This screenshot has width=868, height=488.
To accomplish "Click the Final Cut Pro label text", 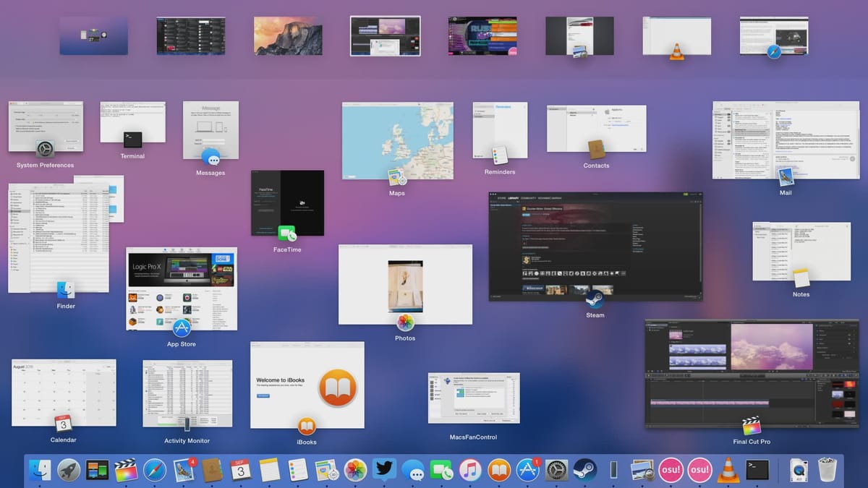I will (x=752, y=441).
